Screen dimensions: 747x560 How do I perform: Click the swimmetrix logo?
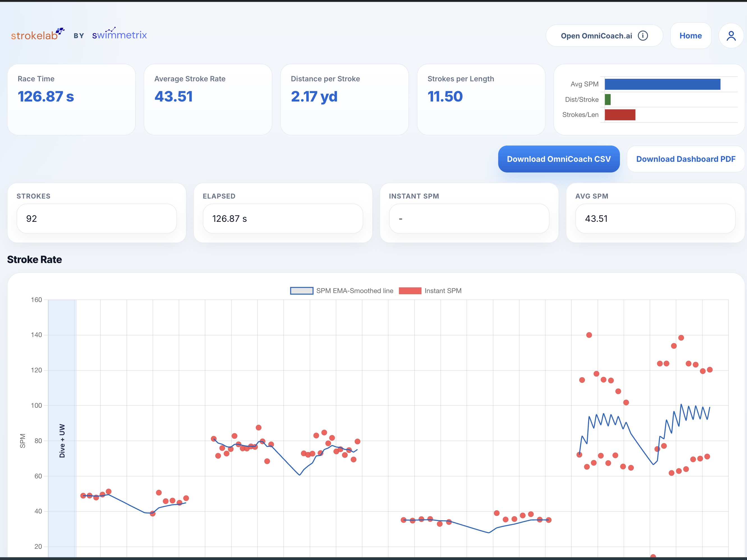coord(119,34)
